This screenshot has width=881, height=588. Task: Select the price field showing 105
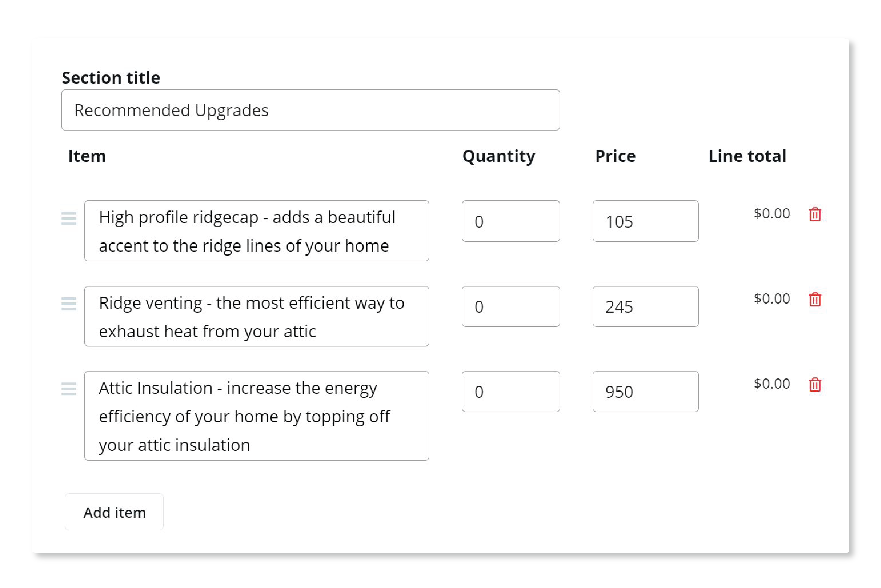(646, 221)
